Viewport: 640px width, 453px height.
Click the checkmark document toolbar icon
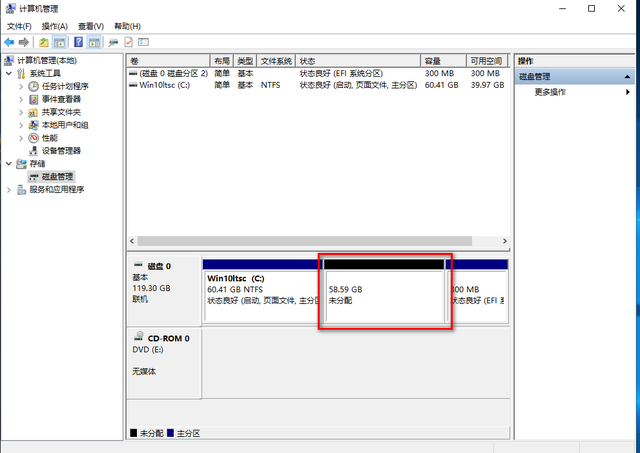(128, 42)
